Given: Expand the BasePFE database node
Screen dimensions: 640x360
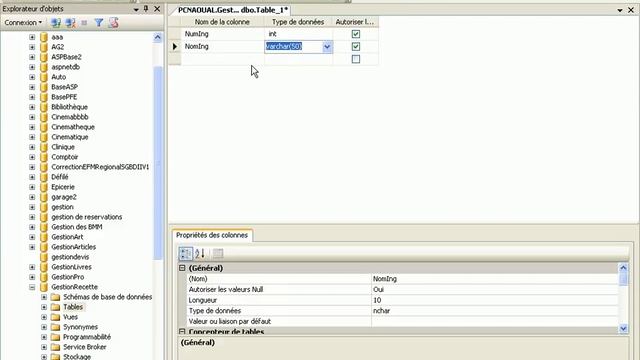Looking at the screenshot, I should click(32, 97).
